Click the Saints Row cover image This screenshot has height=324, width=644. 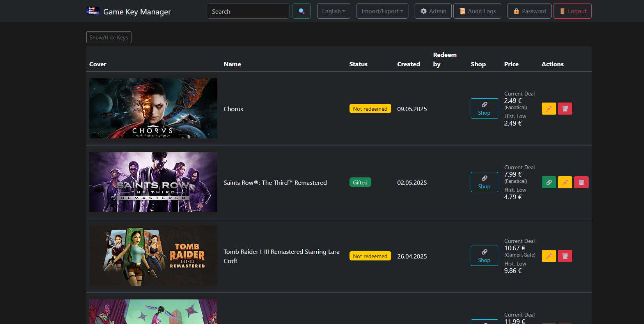point(153,182)
